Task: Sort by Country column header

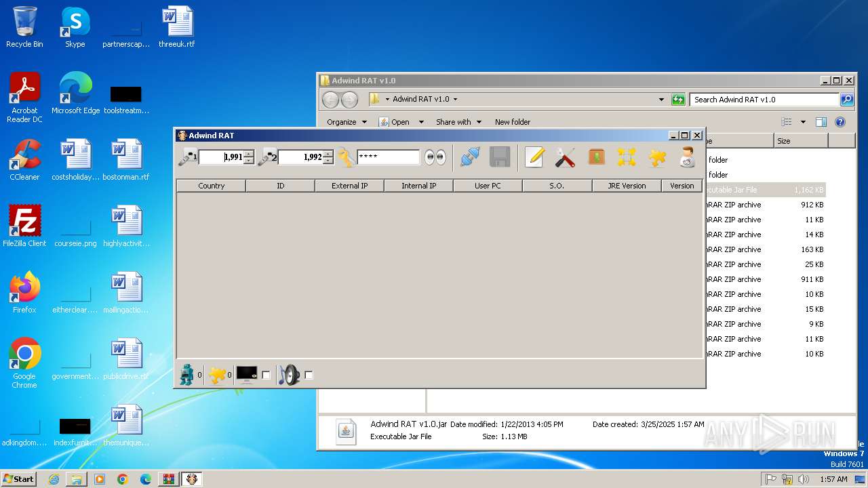Action: click(x=212, y=186)
